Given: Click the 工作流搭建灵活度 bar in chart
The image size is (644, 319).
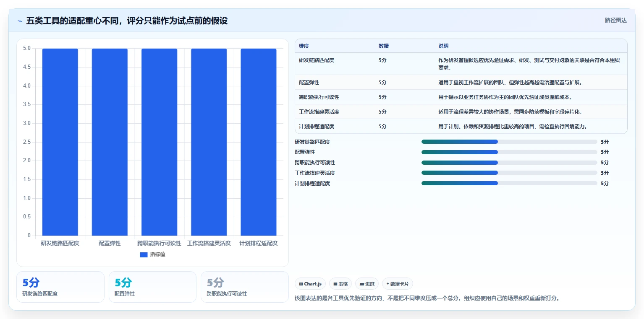Looking at the screenshot, I should (x=209, y=142).
